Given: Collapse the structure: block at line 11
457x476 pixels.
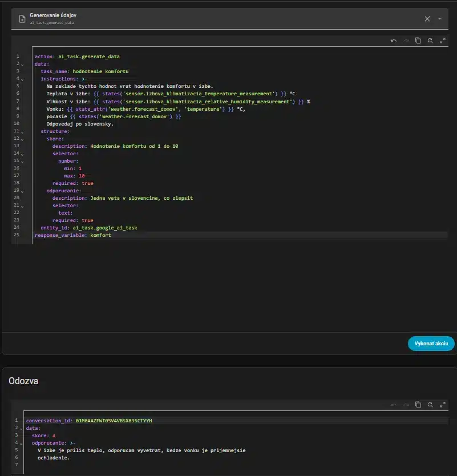Looking at the screenshot, I should coord(22,132).
